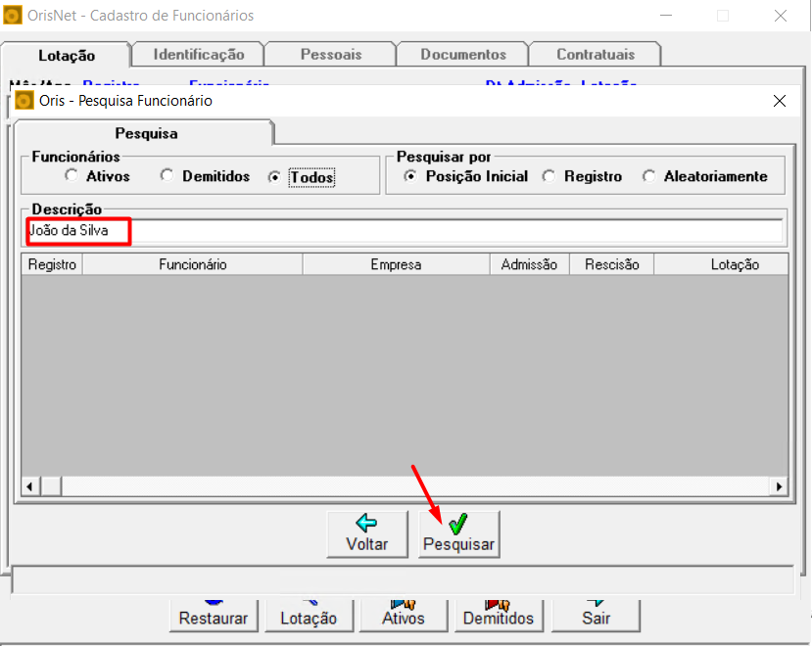Close the OrisNet main window

[781, 16]
